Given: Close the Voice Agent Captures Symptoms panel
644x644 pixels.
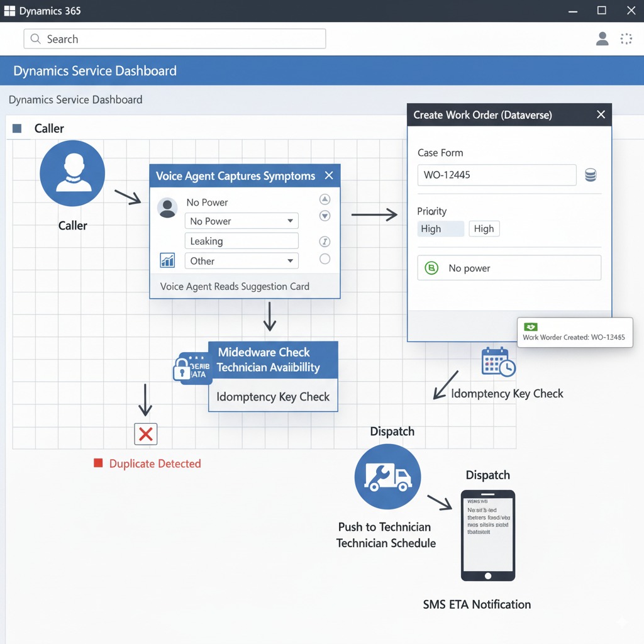Looking at the screenshot, I should pos(328,175).
